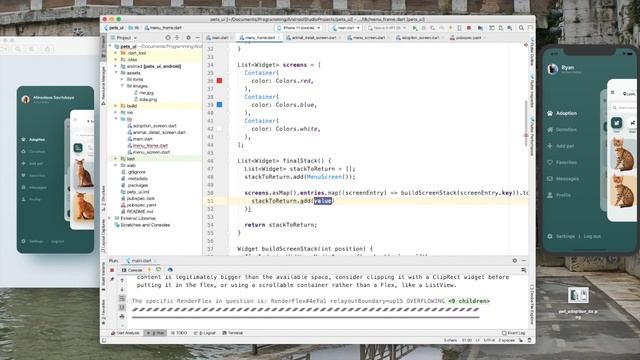Select the pet adoption image file on the desktop
The height and width of the screenshot is (360, 640).
coord(578,295)
